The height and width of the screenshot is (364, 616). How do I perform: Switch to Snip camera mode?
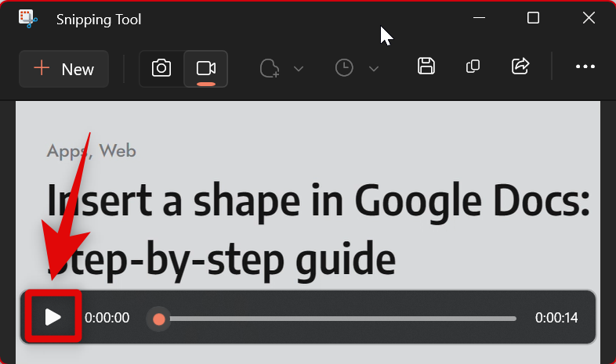click(161, 69)
